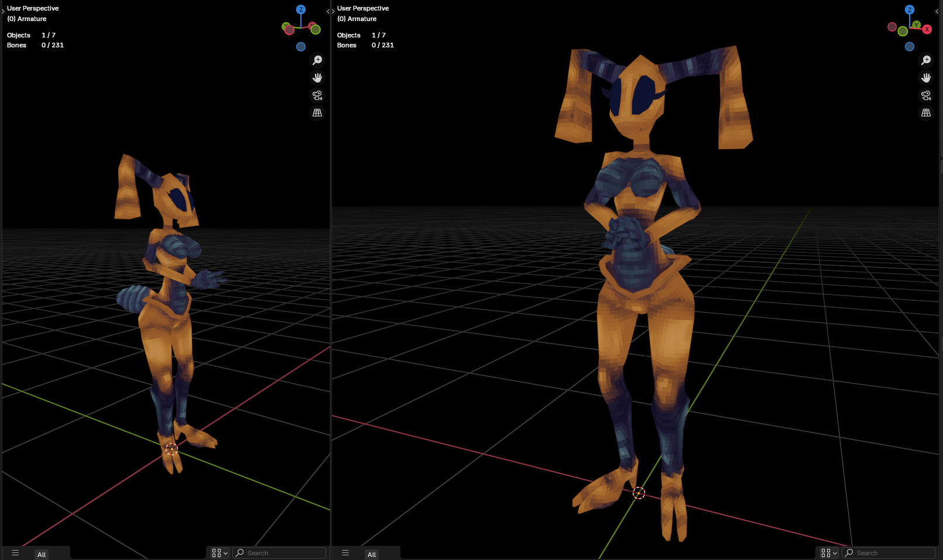943x560 pixels.
Task: Click the red-outlined negative X circle in left gizmo
Action: 289,30
